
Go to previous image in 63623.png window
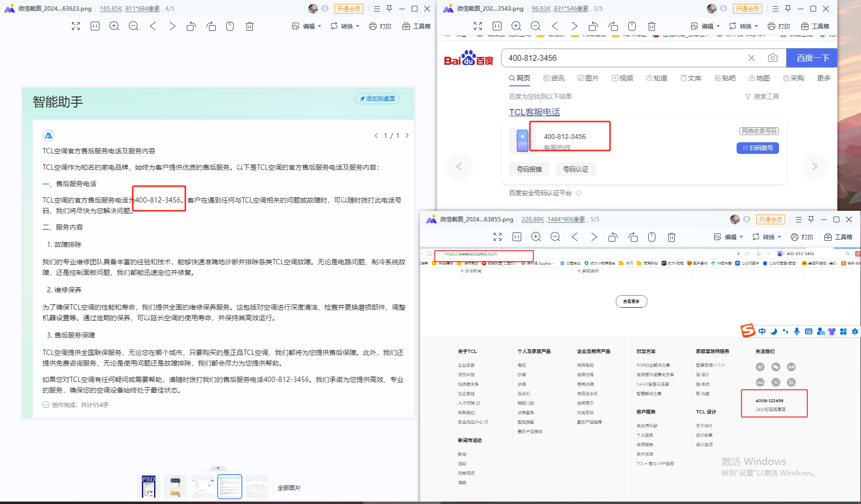coord(153,27)
